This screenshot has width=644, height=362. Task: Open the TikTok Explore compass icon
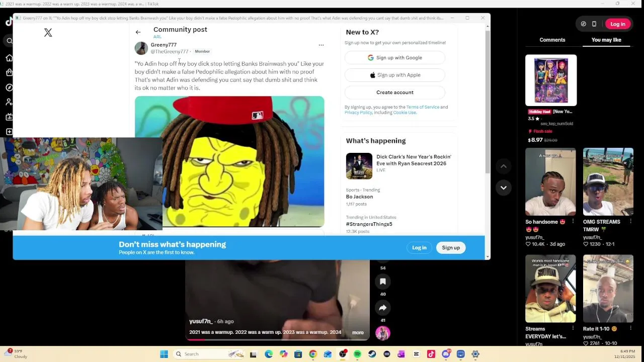pyautogui.click(x=9, y=87)
